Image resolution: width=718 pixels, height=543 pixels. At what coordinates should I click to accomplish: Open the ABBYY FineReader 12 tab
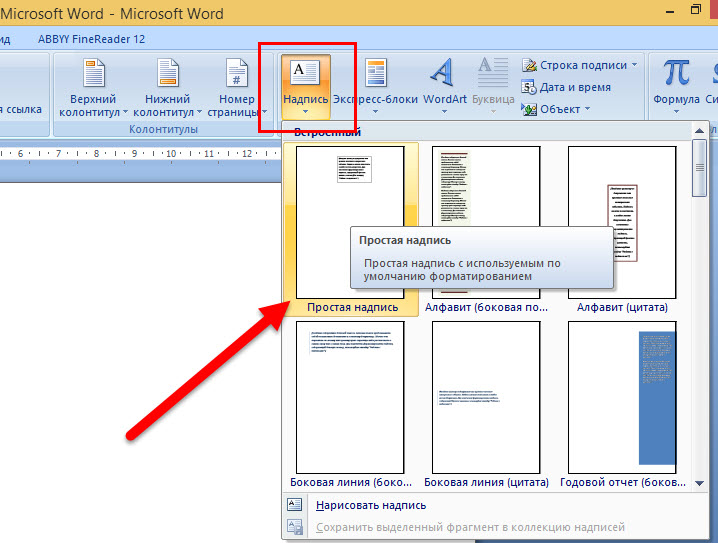(x=91, y=39)
